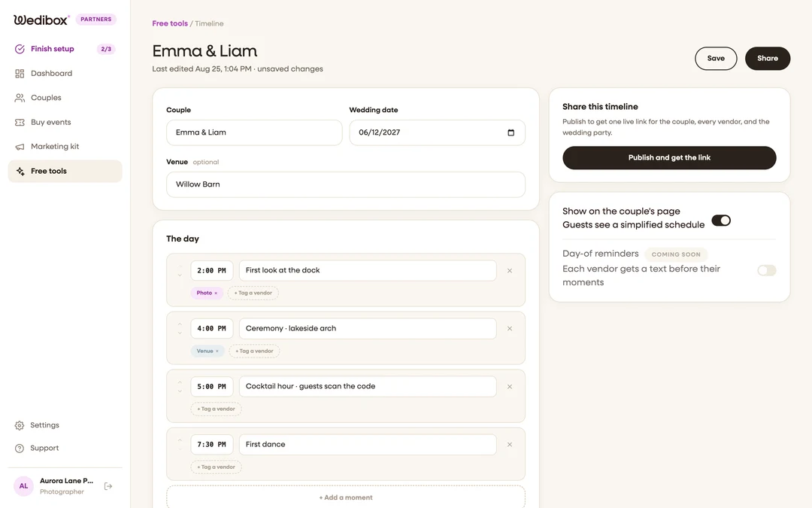The width and height of the screenshot is (812, 508).
Task: Toggle Show on the couple's page switch
Action: [x=721, y=221]
